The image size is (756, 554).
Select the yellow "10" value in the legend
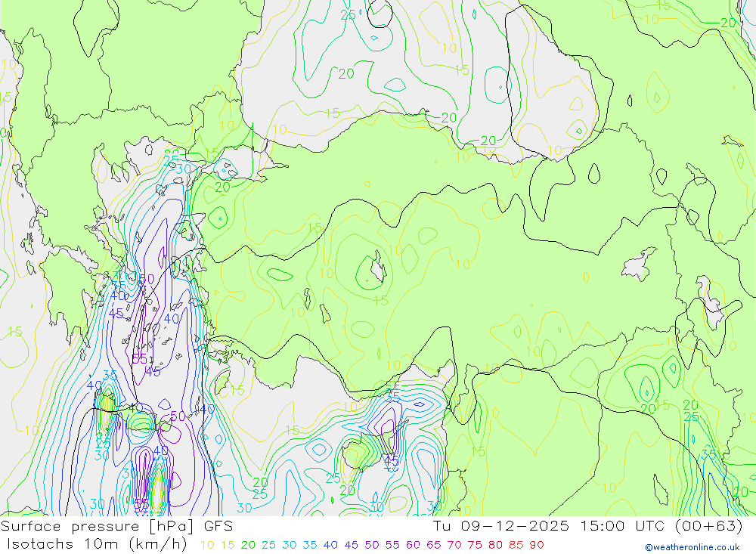coord(207,546)
